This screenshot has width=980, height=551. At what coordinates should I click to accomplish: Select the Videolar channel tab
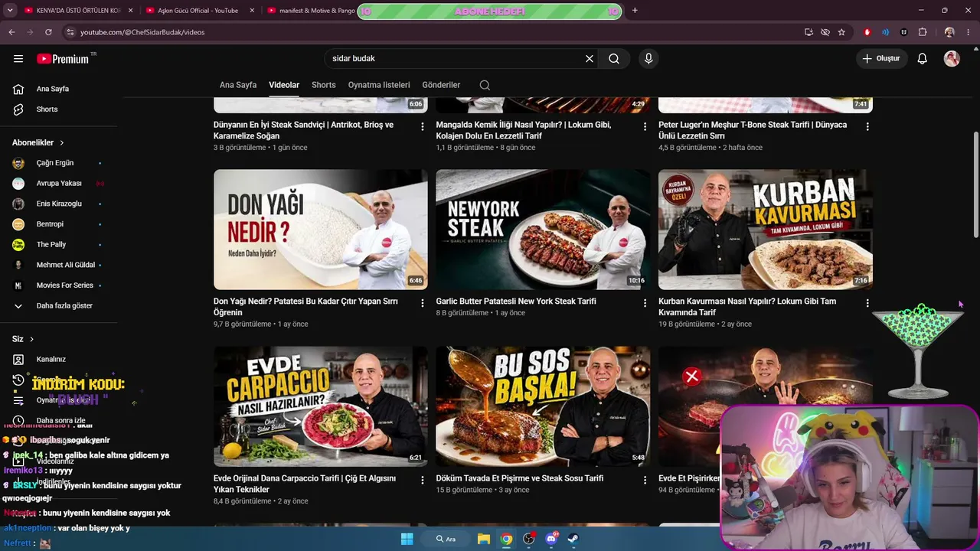coord(284,85)
